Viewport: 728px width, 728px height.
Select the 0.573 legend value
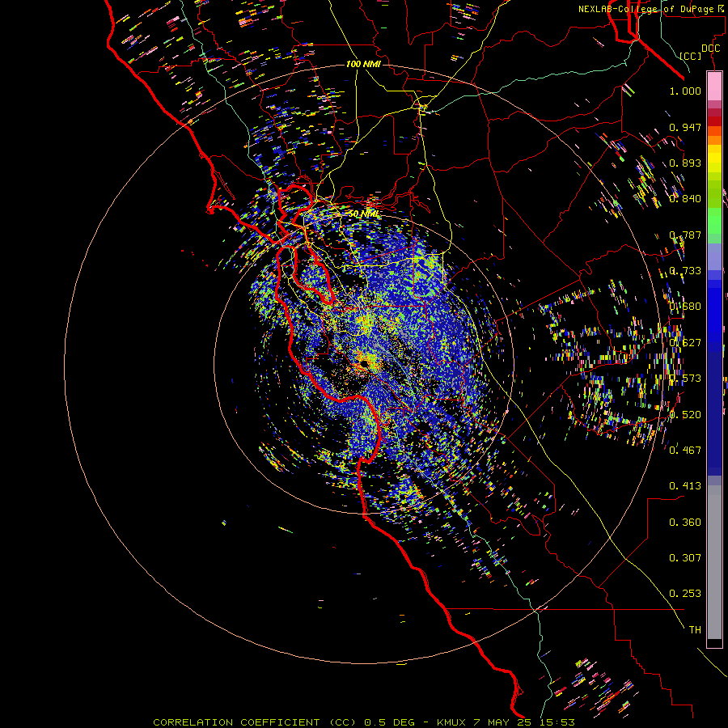coord(685,379)
